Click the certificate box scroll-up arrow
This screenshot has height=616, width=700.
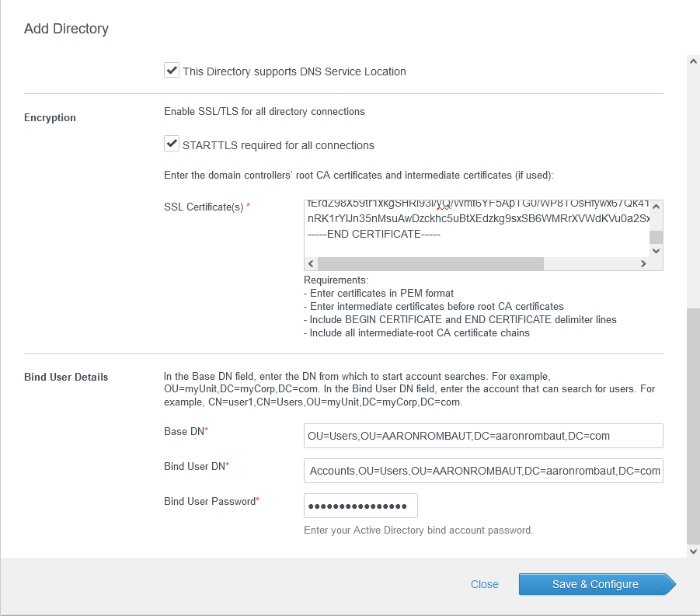point(656,207)
